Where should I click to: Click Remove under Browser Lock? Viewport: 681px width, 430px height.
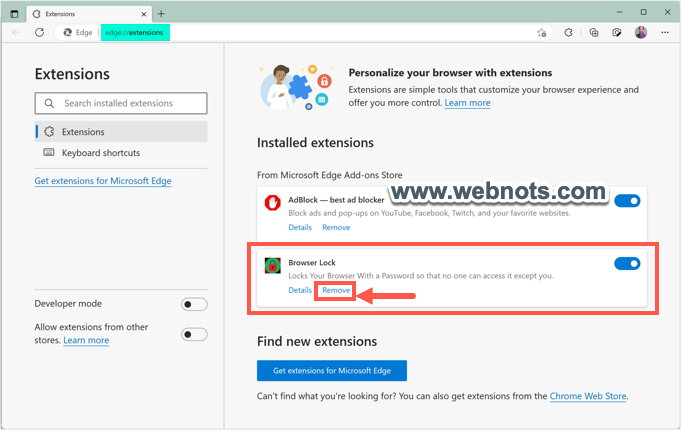(x=336, y=290)
